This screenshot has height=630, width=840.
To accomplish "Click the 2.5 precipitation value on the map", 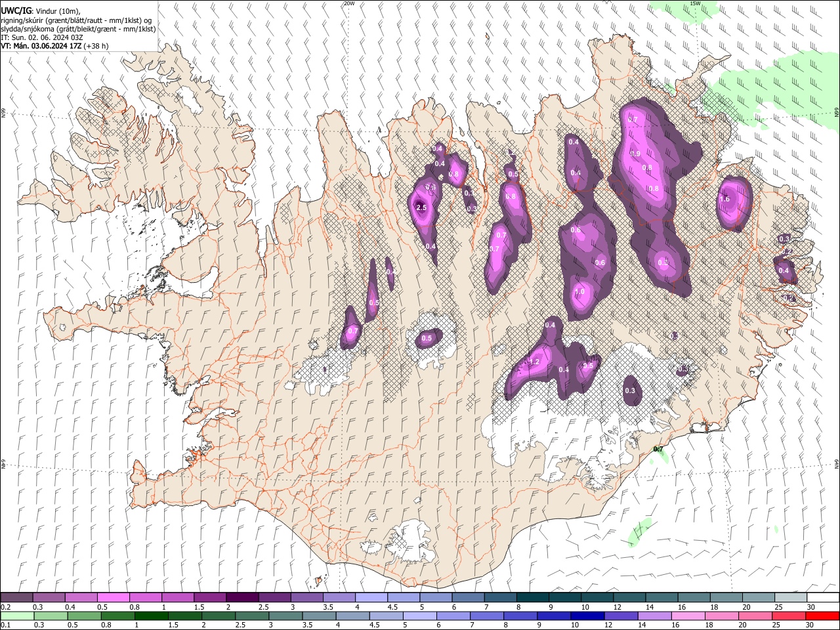I will pos(421,207).
